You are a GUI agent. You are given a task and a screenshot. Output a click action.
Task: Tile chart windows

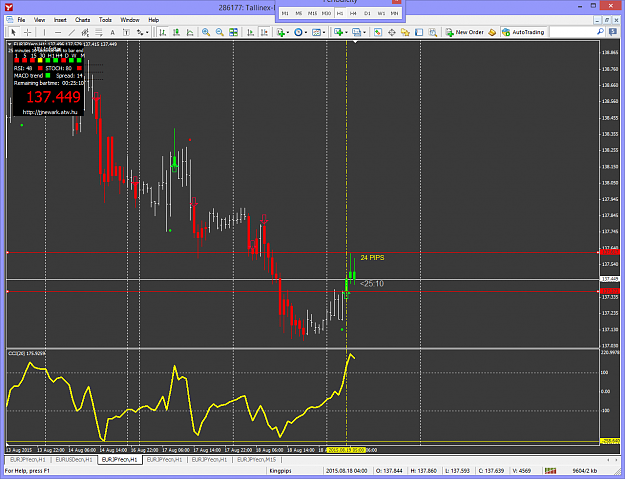coord(234,32)
